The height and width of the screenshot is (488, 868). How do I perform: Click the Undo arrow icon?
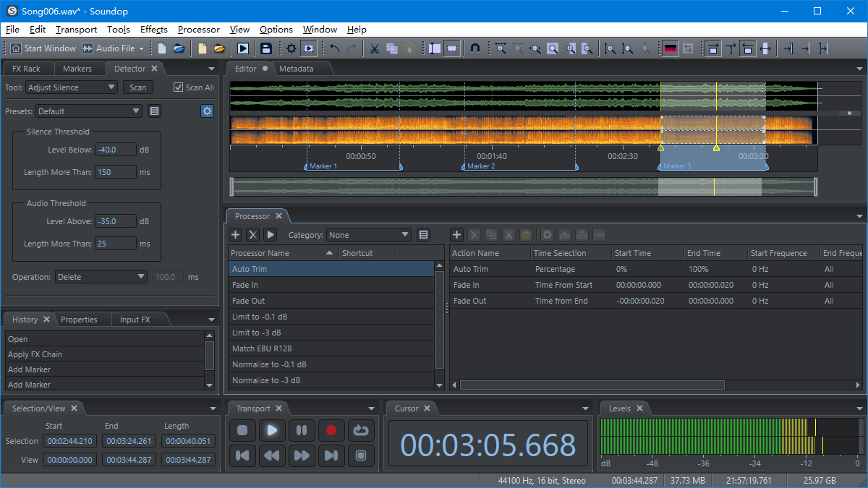335,48
